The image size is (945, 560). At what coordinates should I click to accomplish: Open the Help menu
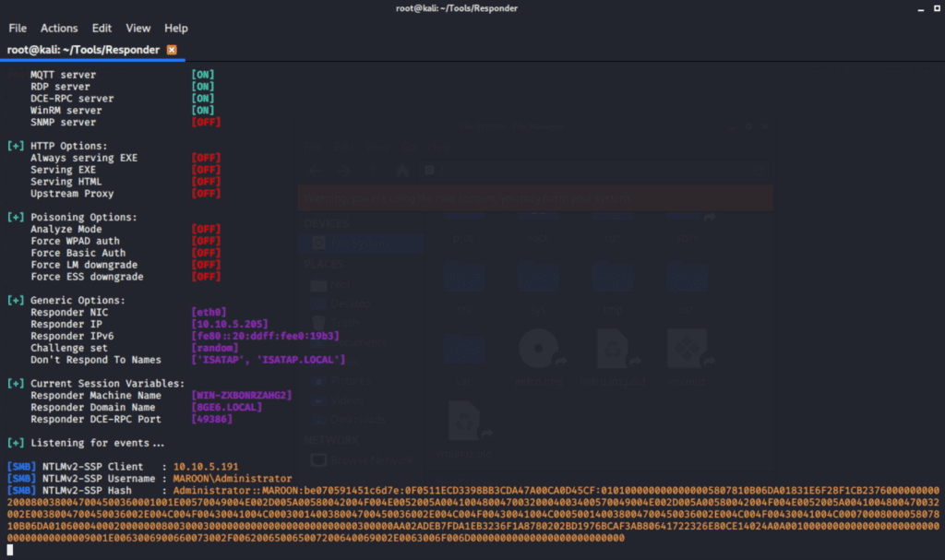(176, 29)
